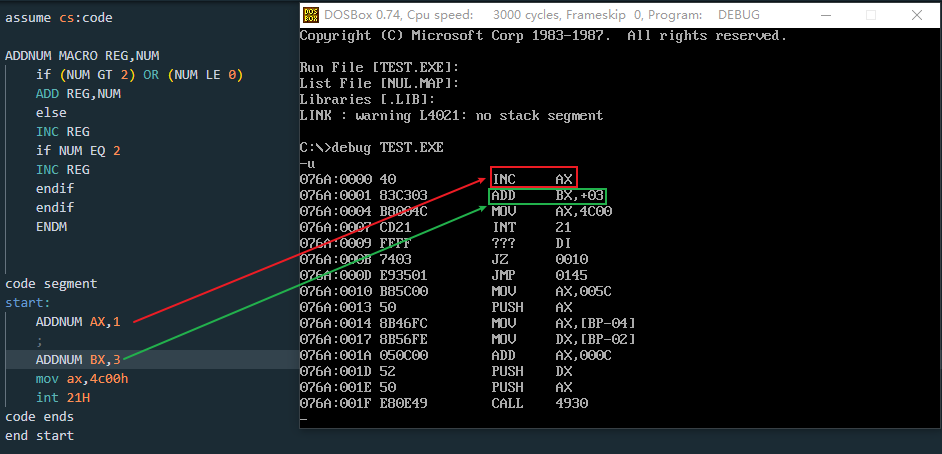Click the 'C:\>debug TEST.EXE' command line
The width and height of the screenshot is (942, 454).
[371, 147]
